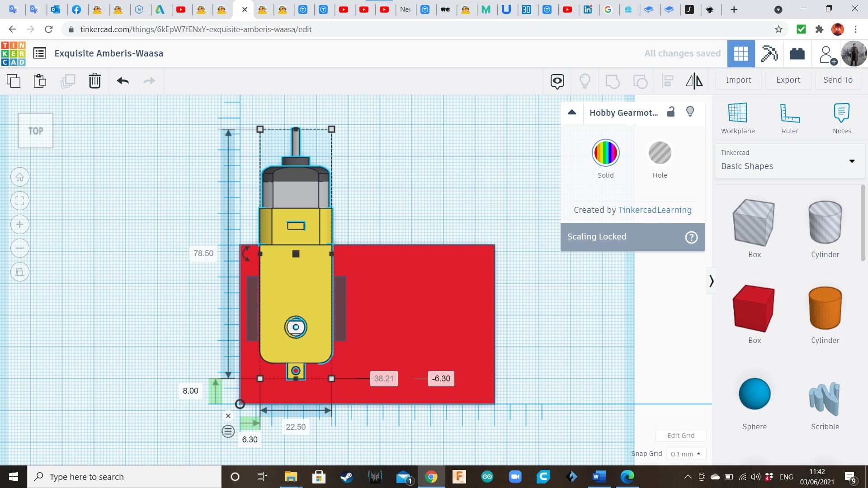Viewport: 868px width, 488px height.
Task: Toggle the lock editing padlock icon
Action: [x=671, y=112]
